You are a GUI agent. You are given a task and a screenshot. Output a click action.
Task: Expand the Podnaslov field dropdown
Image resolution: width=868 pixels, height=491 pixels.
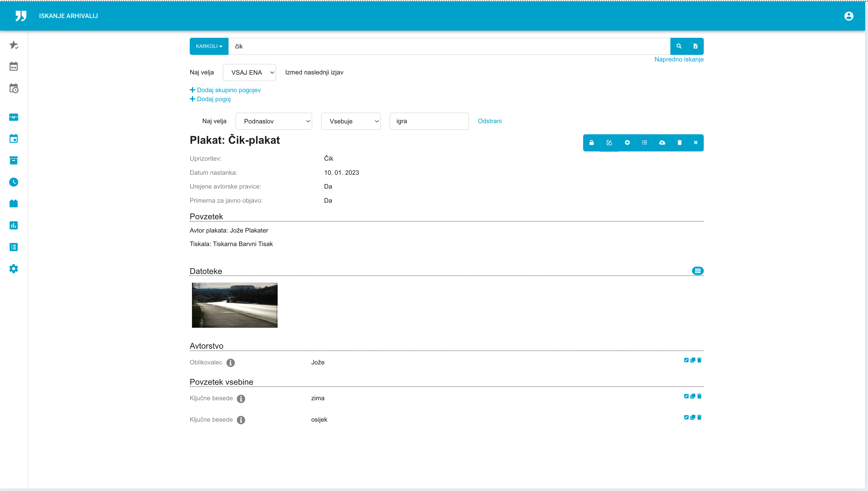tap(273, 121)
